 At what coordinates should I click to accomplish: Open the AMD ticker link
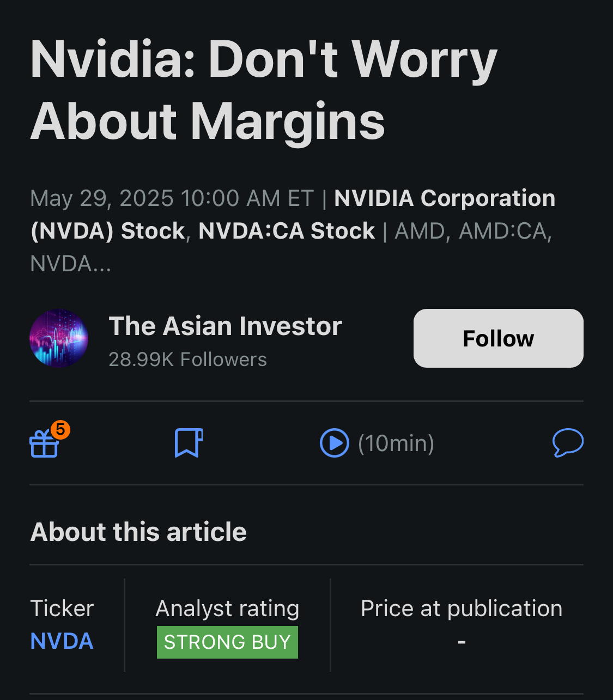pos(420,231)
